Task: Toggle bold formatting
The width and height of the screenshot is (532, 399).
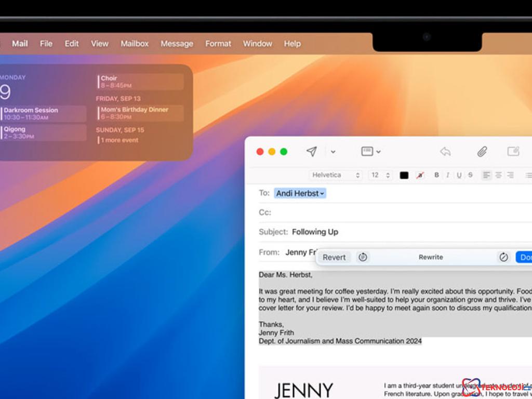Action: click(x=436, y=175)
